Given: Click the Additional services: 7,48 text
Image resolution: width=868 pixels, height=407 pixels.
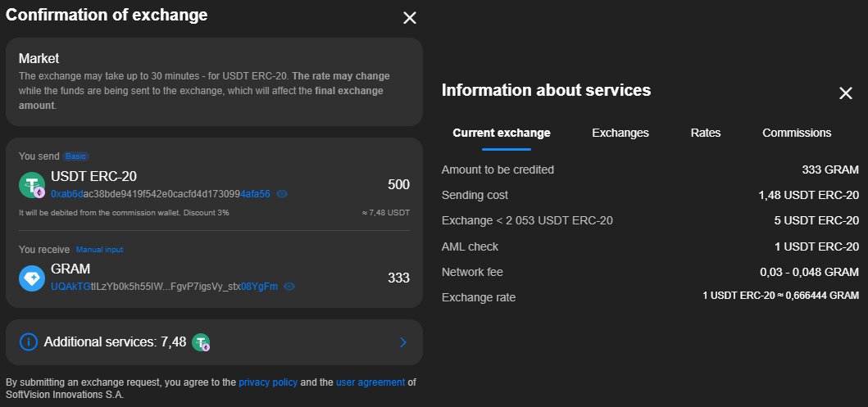Looking at the screenshot, I should pos(115,342).
